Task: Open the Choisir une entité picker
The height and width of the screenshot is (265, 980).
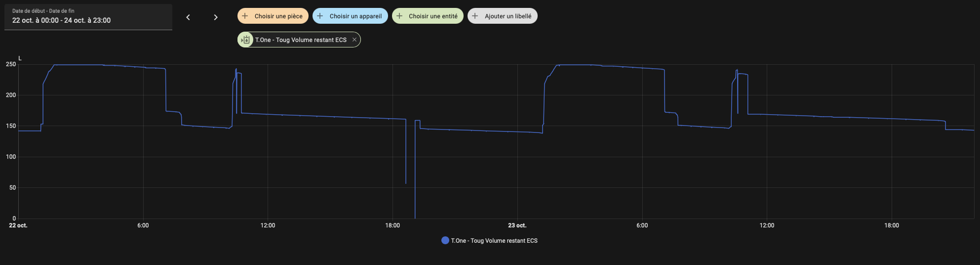Action: point(433,16)
